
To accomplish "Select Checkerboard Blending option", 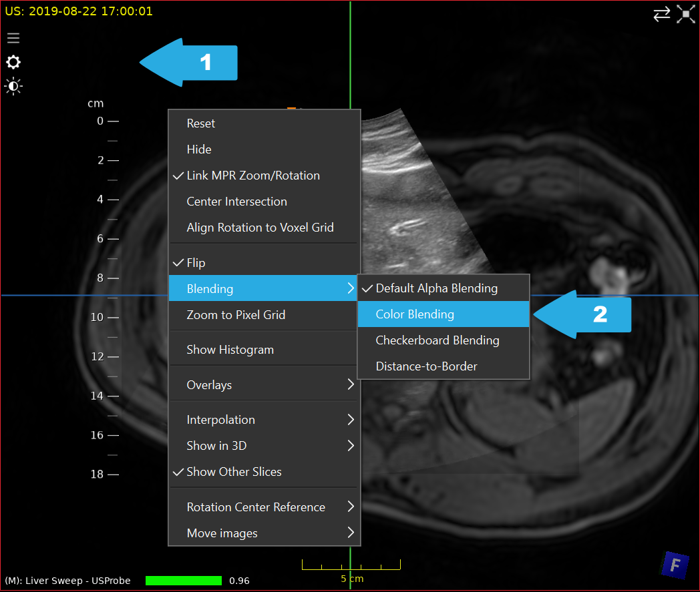I will click(437, 340).
